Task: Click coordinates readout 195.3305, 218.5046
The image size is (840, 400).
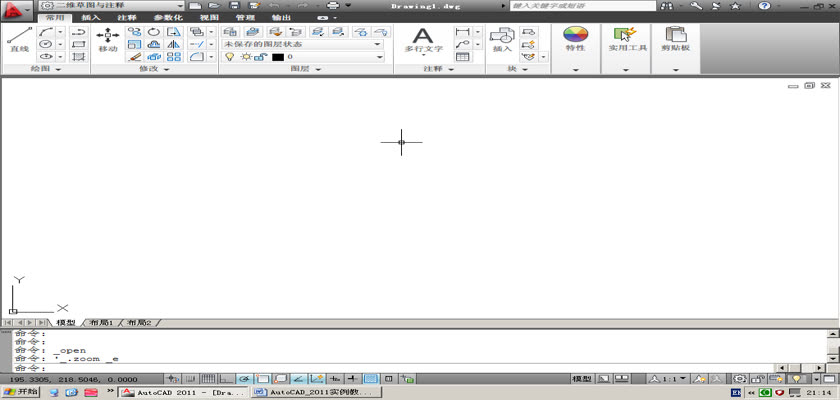Action: point(73,379)
